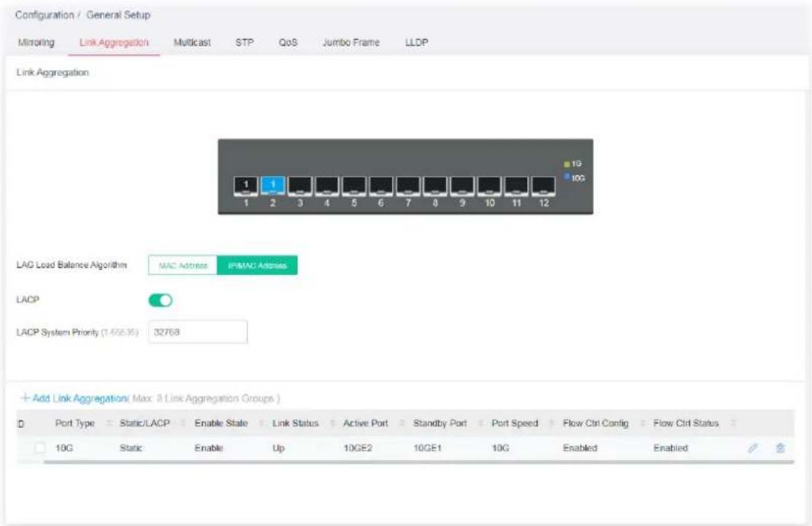
Task: Click the 1G legend color marker
Action: [566, 164]
